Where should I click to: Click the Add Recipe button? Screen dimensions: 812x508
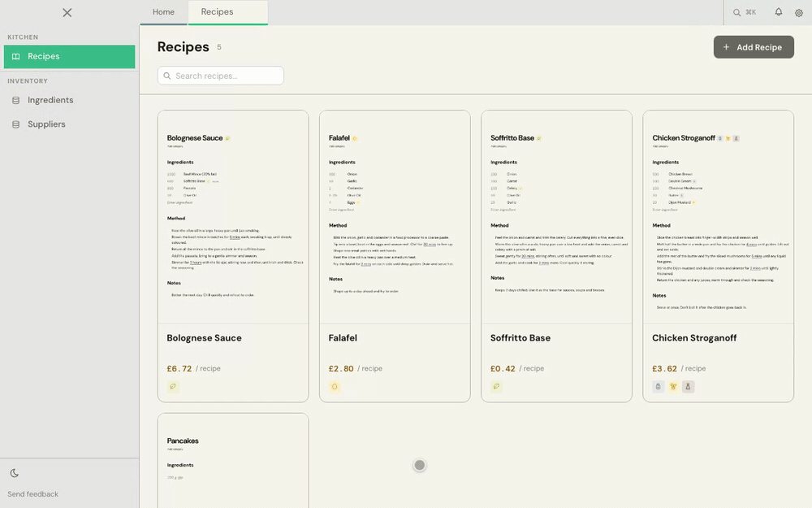click(x=754, y=47)
